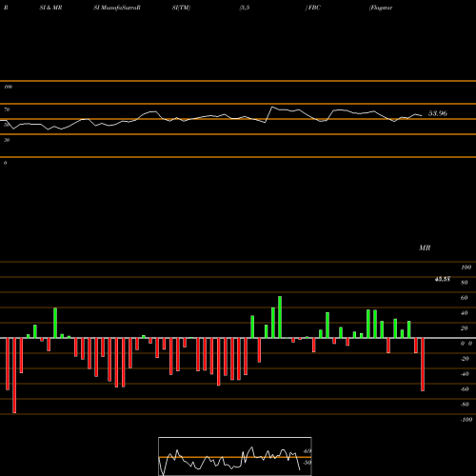Click the 'MR' panel title
476x476 pixels.
[425, 248]
